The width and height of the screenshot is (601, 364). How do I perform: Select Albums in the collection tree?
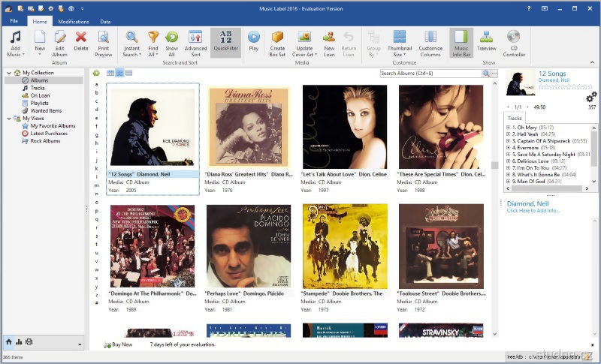(39, 80)
